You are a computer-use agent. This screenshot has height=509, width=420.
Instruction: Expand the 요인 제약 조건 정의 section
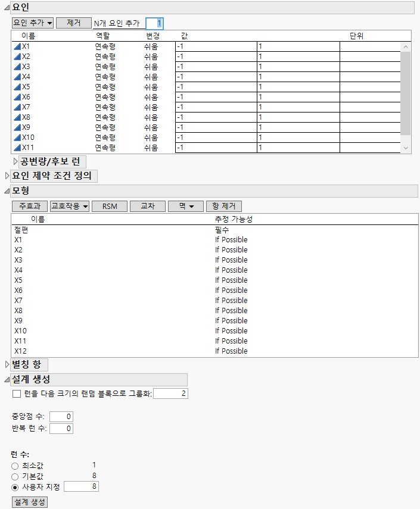tap(7, 176)
